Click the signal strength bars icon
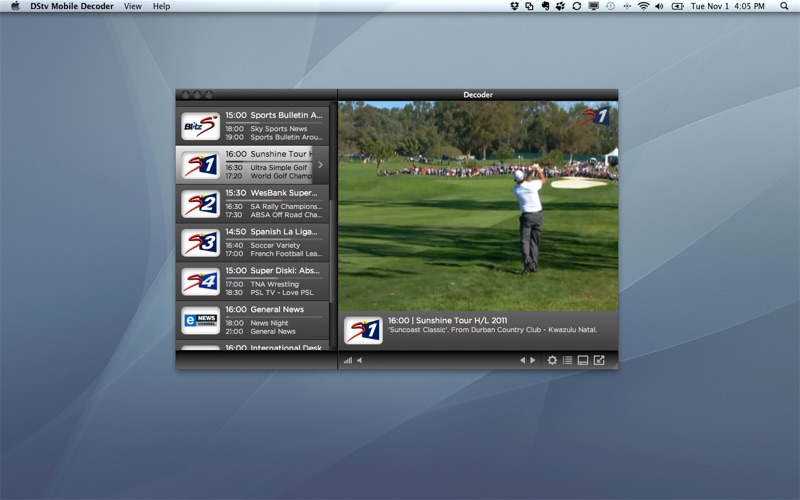The width and height of the screenshot is (800, 500). click(348, 360)
